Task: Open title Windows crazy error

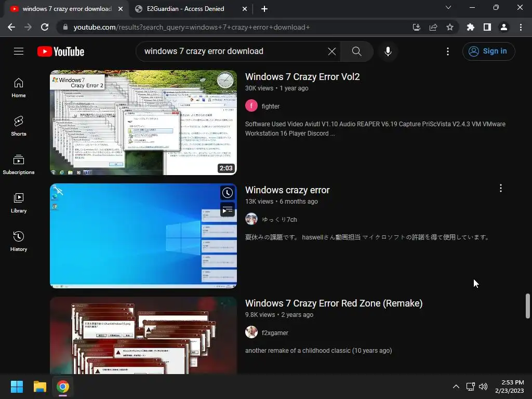Action: click(x=287, y=190)
